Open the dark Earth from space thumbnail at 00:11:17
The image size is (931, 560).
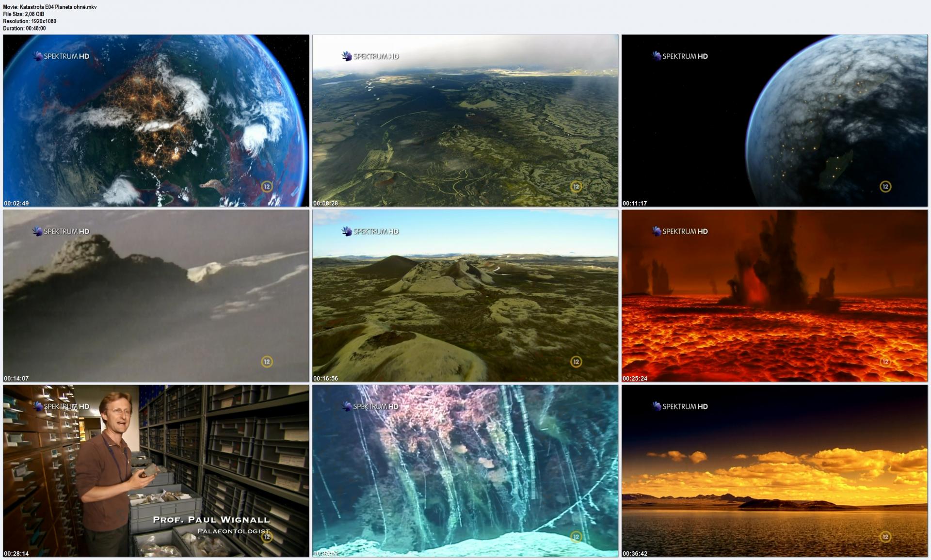tap(774, 120)
